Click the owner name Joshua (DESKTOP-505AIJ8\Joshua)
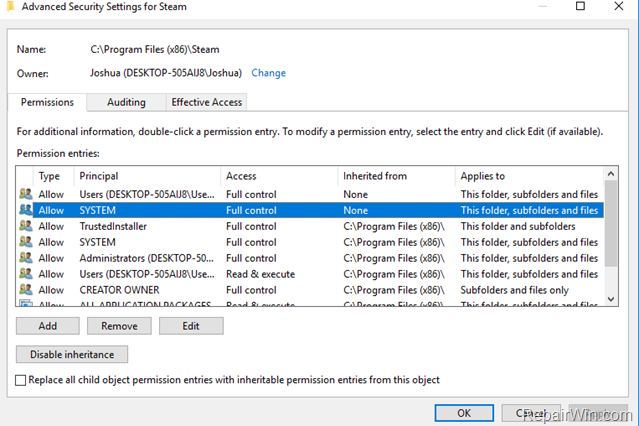639x426 pixels. coord(166,73)
